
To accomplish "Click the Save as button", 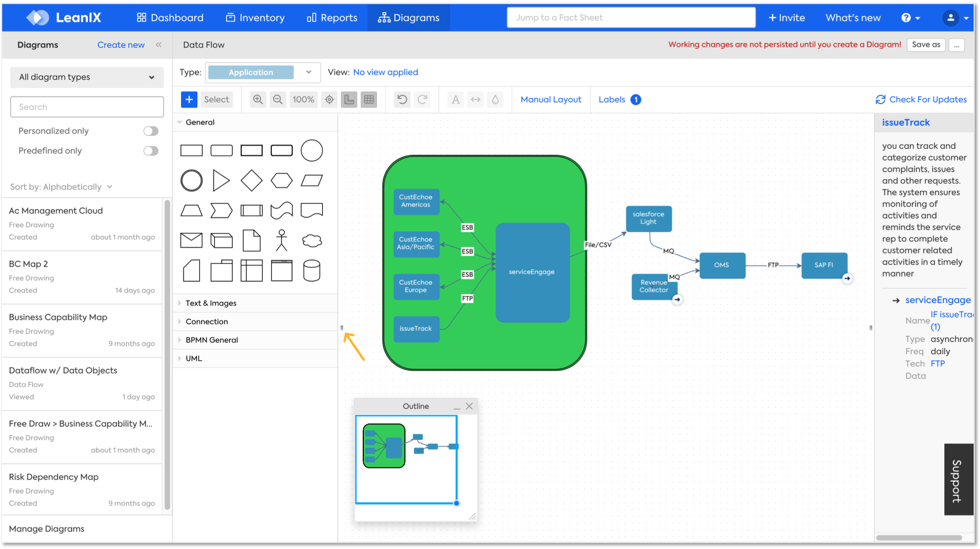I will [x=925, y=45].
